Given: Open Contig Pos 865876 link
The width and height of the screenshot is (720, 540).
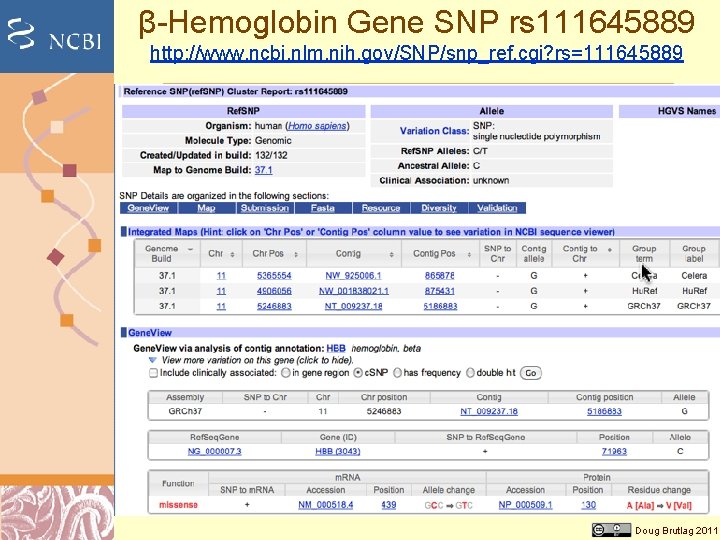Looking at the screenshot, I should pos(439,276).
